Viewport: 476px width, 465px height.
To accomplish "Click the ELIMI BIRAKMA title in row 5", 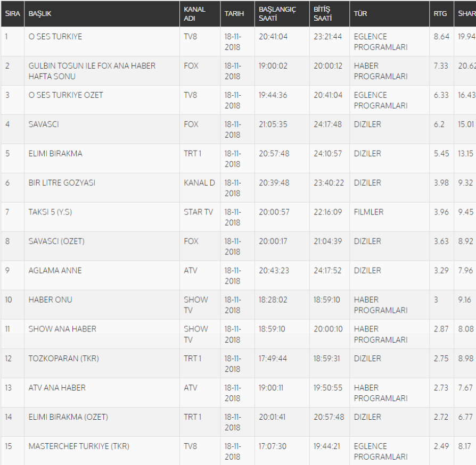I will pyautogui.click(x=55, y=154).
